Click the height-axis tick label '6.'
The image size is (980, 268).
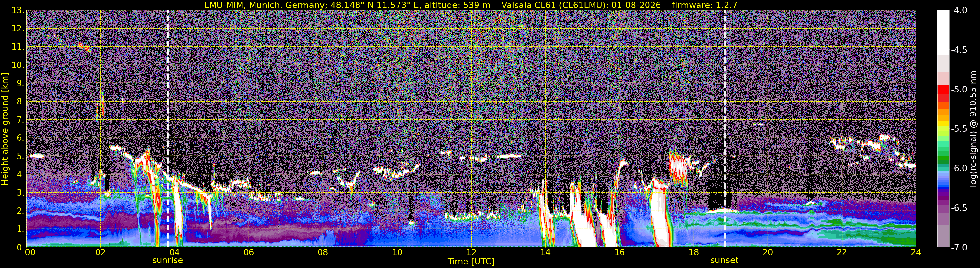click(20, 138)
